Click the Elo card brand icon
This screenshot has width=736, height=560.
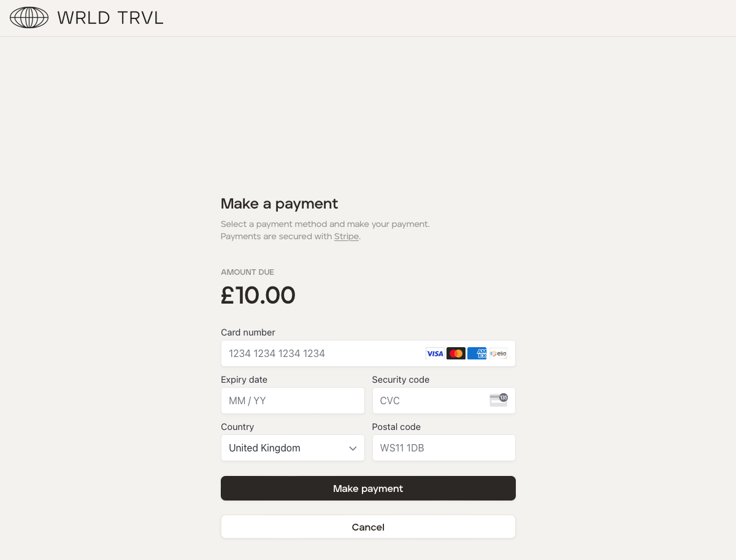[498, 353]
